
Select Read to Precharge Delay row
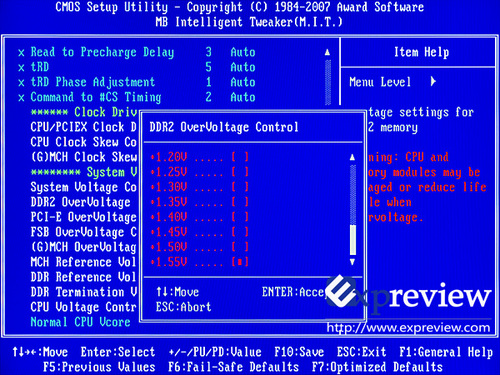point(137,52)
